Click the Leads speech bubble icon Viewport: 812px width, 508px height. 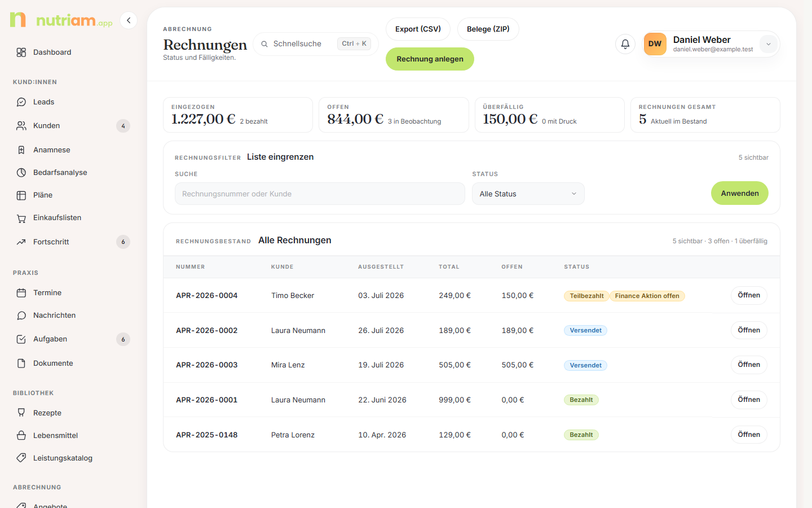point(21,102)
